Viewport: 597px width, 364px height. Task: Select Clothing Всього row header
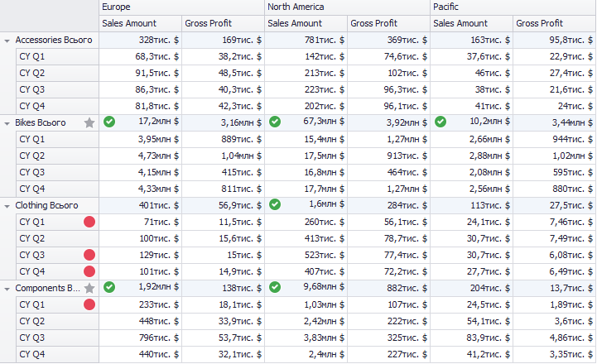click(46, 205)
